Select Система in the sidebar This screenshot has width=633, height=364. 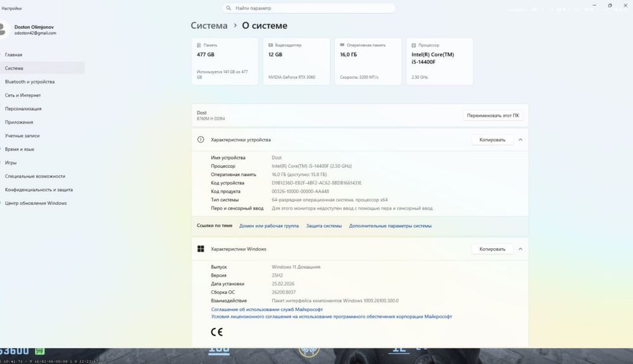42,68
